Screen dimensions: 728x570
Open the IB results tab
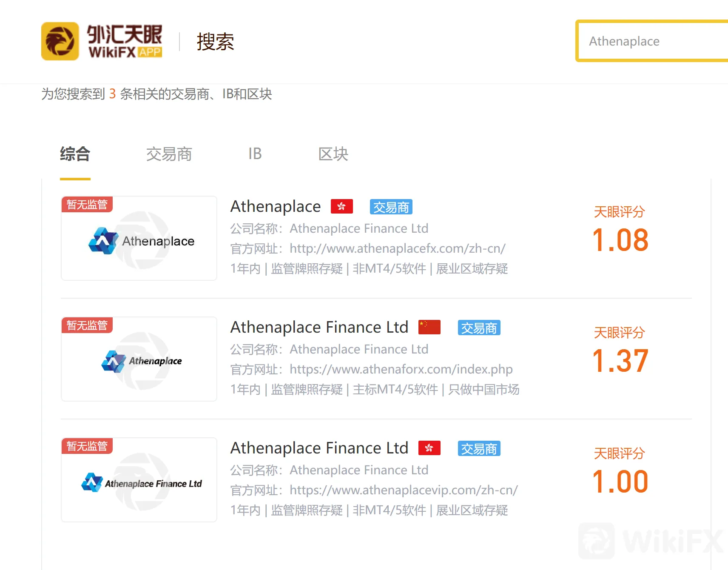coord(255,154)
